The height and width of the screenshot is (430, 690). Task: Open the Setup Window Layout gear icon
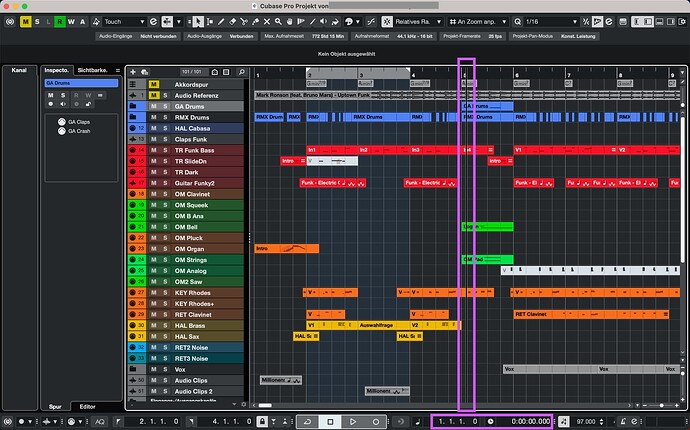(x=683, y=22)
